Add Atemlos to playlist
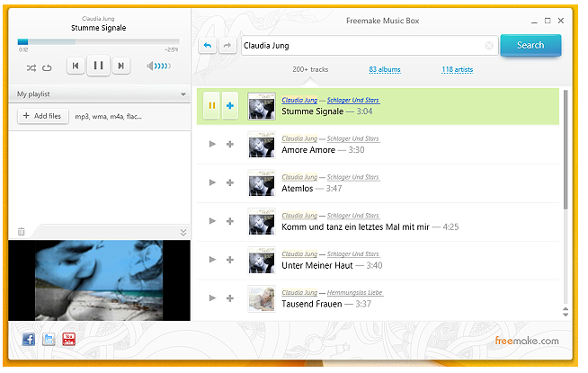This screenshot has height=373, width=588. coord(230,183)
